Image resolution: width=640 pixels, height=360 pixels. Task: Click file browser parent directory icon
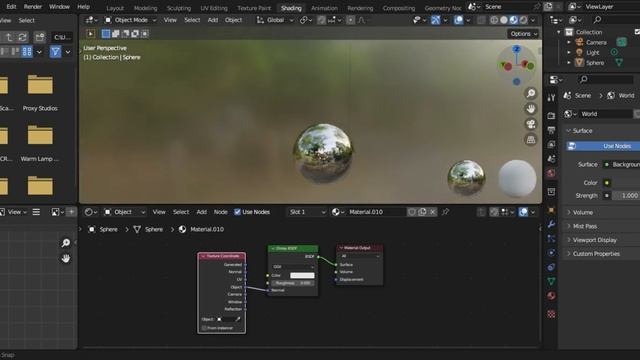pos(9,37)
